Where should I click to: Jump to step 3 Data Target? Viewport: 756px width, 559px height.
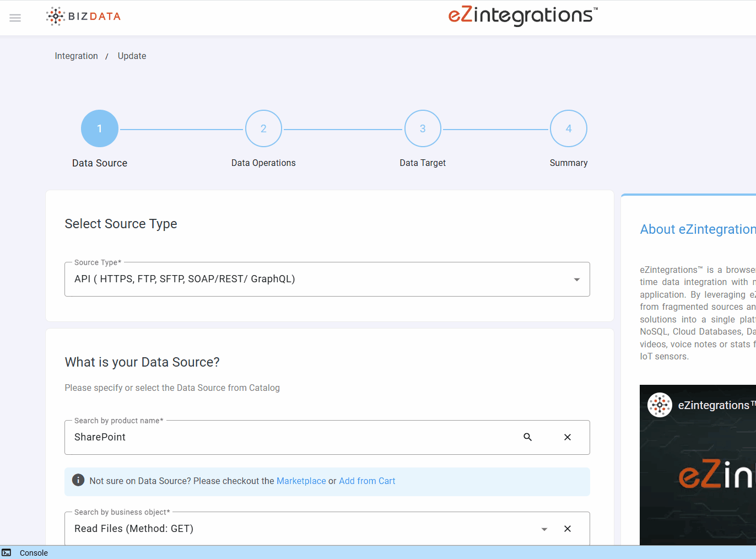[423, 128]
